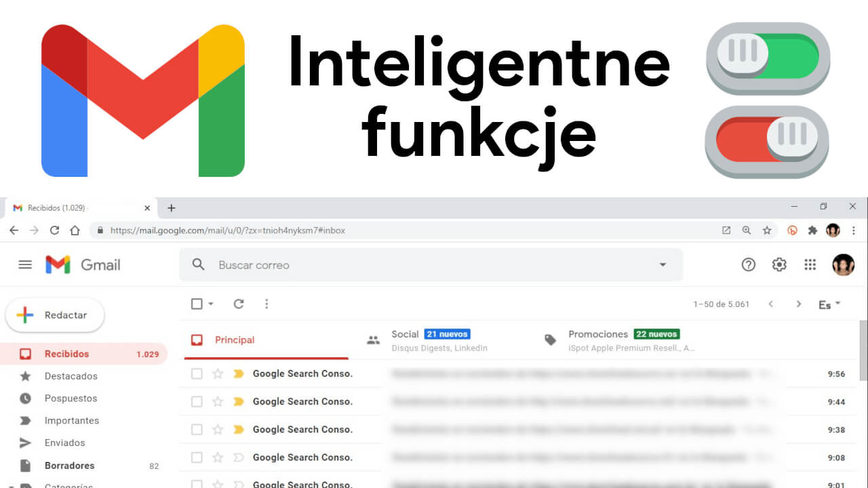
Task: Star the 9:56 Google Search Console email
Action: coord(218,373)
